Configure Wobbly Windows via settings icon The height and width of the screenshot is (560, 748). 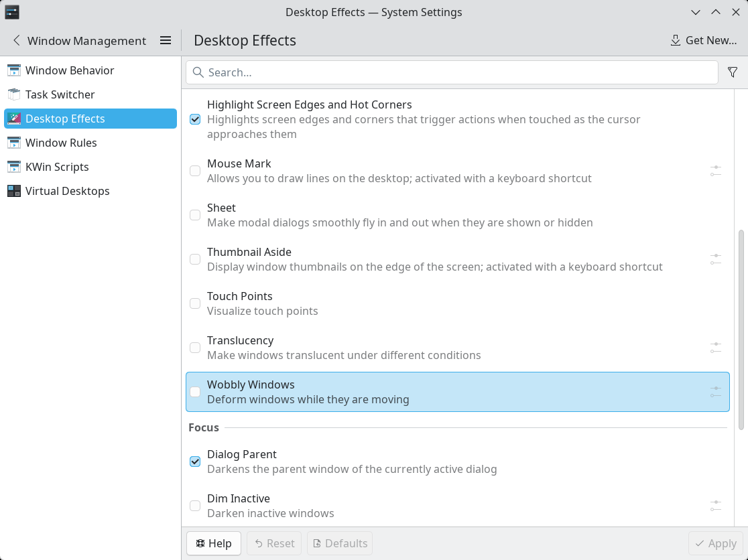coord(715,392)
